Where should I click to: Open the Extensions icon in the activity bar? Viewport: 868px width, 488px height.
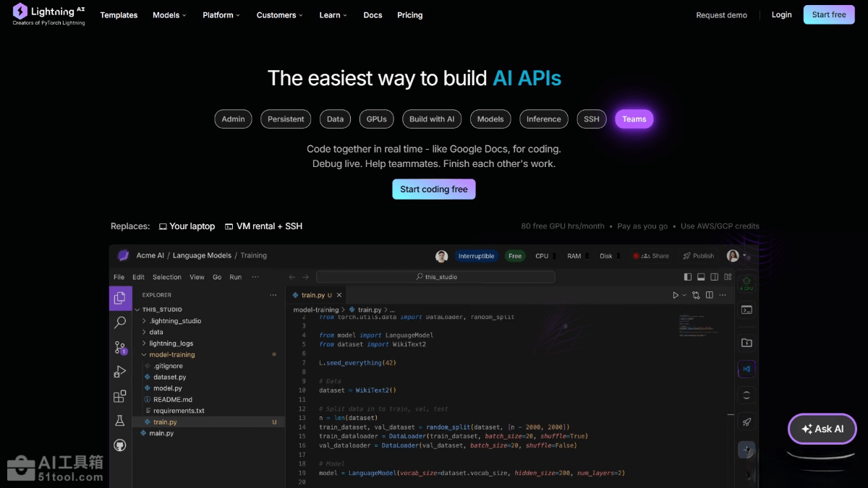pyautogui.click(x=120, y=396)
